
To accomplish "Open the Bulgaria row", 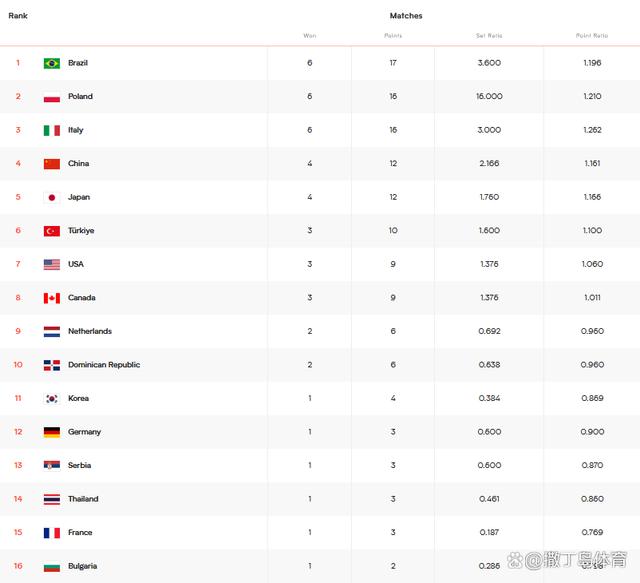I will coord(320,566).
